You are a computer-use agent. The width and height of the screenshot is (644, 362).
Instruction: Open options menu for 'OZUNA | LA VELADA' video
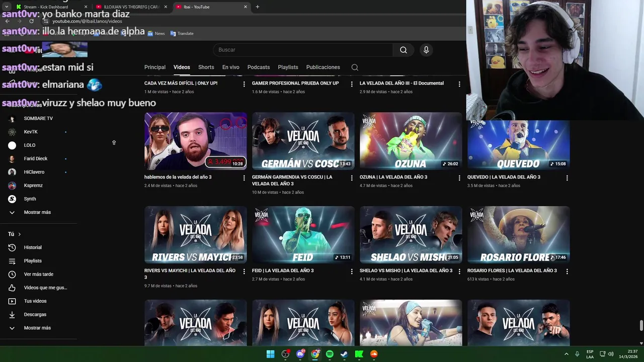point(459,178)
